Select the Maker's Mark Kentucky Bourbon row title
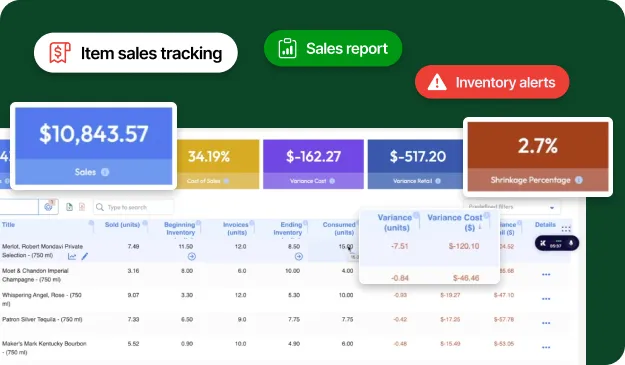 44,348
